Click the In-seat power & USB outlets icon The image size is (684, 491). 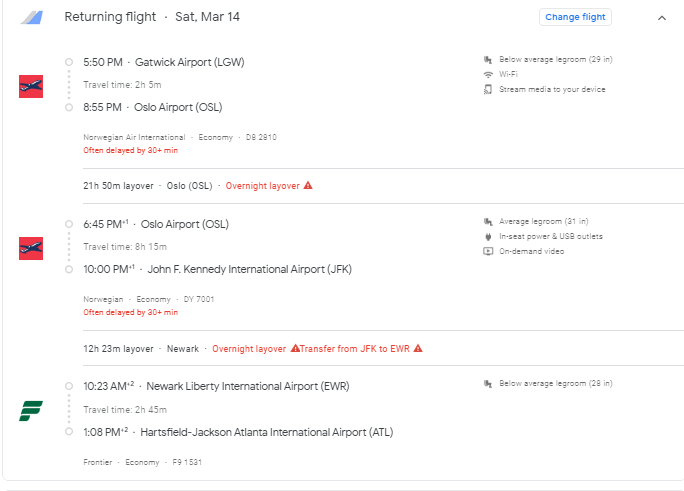pyautogui.click(x=488, y=236)
